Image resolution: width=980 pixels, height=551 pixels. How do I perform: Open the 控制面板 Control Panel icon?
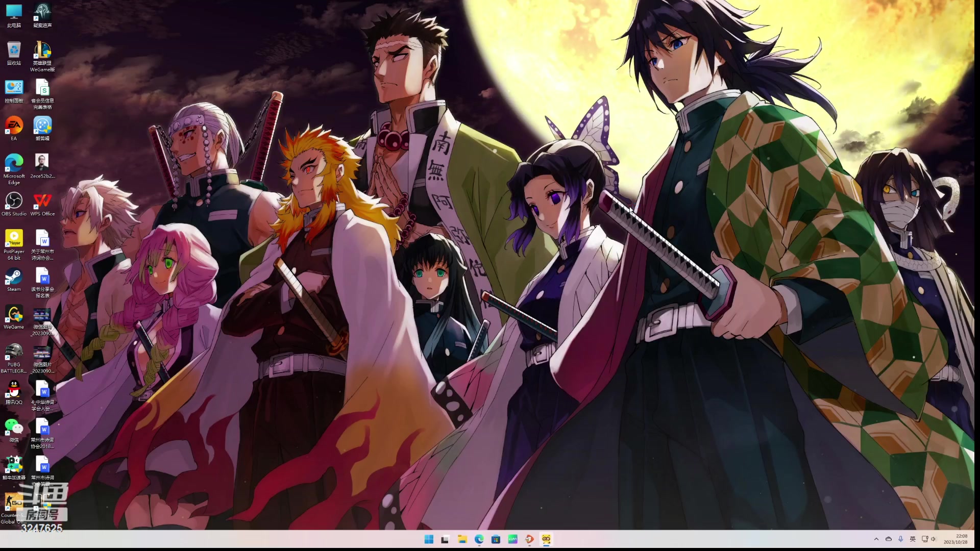point(14,91)
